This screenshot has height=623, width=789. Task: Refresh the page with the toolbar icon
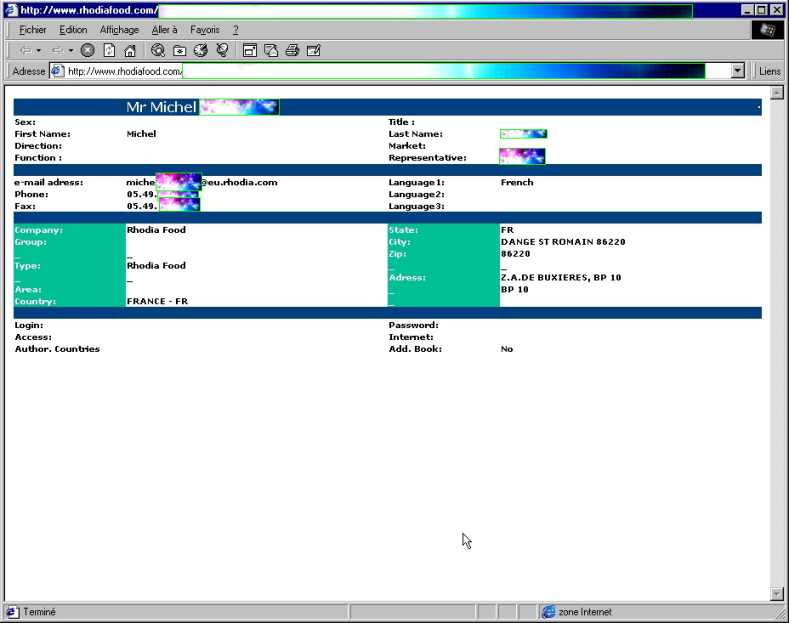coord(109,50)
